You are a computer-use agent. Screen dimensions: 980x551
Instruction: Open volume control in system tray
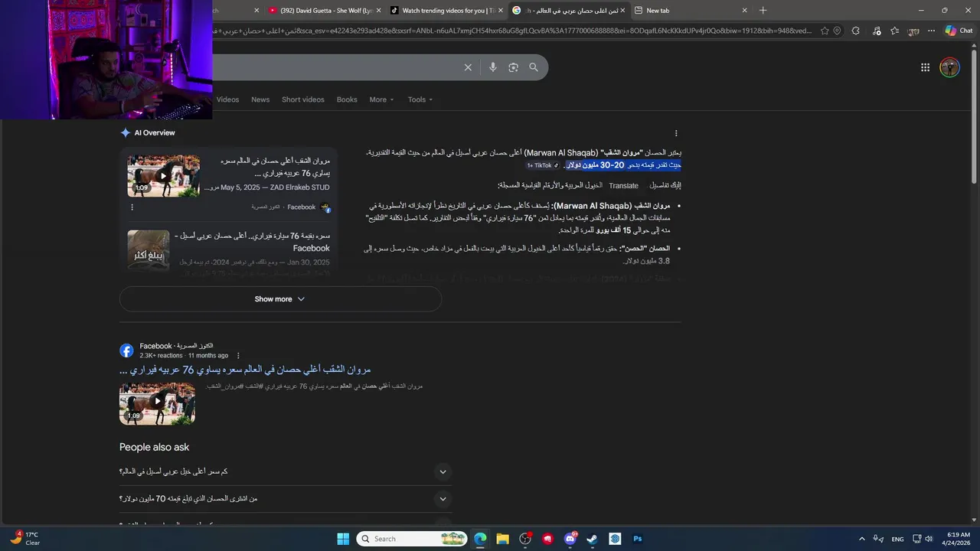tap(929, 539)
